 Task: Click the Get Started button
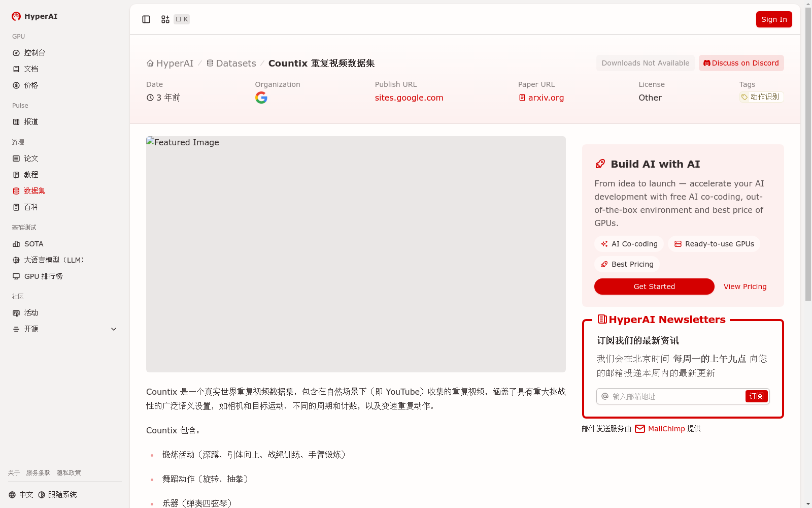654,287
